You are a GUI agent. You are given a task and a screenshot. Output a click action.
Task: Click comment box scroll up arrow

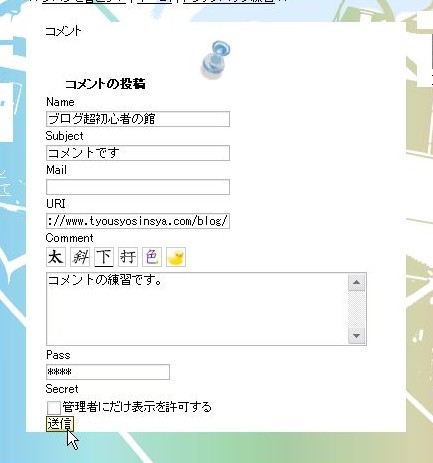tap(356, 283)
